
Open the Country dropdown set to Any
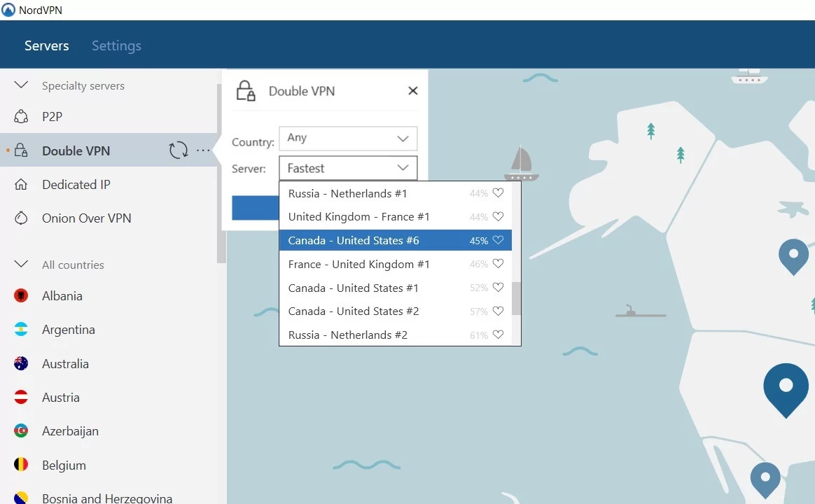point(348,138)
